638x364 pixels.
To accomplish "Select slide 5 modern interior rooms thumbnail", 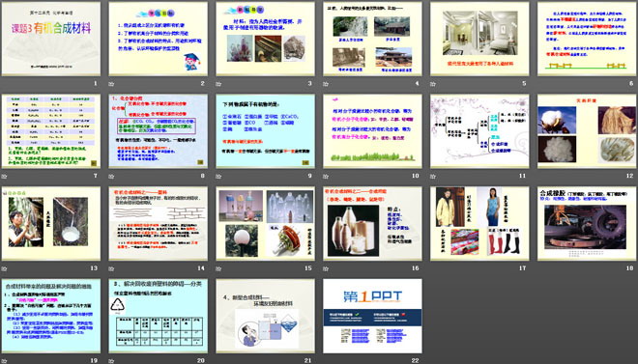I will click(479, 39).
